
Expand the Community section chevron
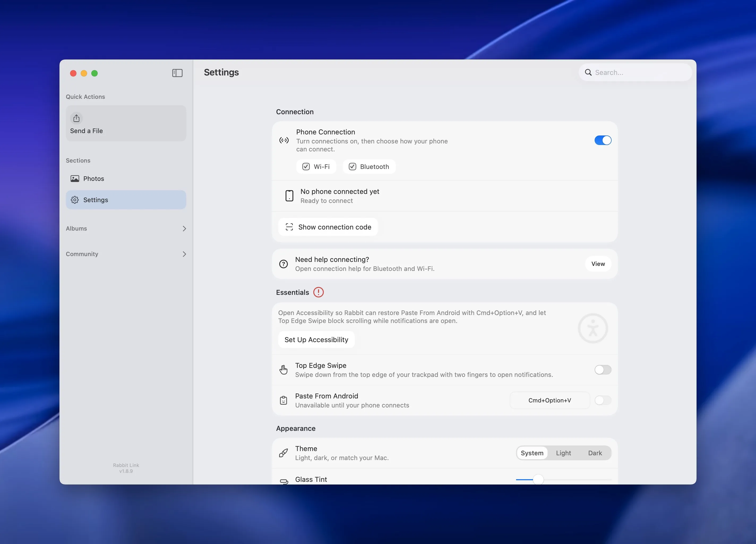(x=184, y=254)
